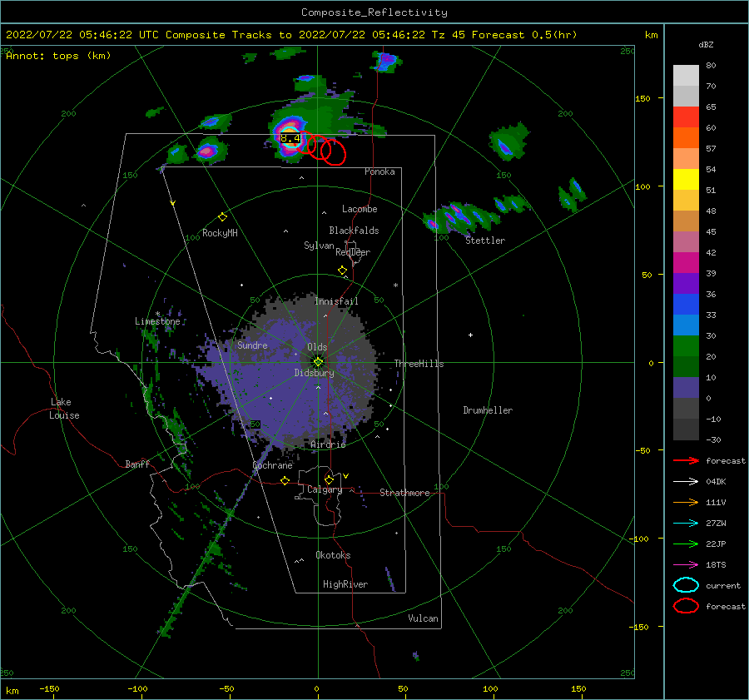Click the timestamp header 'Composite Tracks to' line

[x=291, y=35]
